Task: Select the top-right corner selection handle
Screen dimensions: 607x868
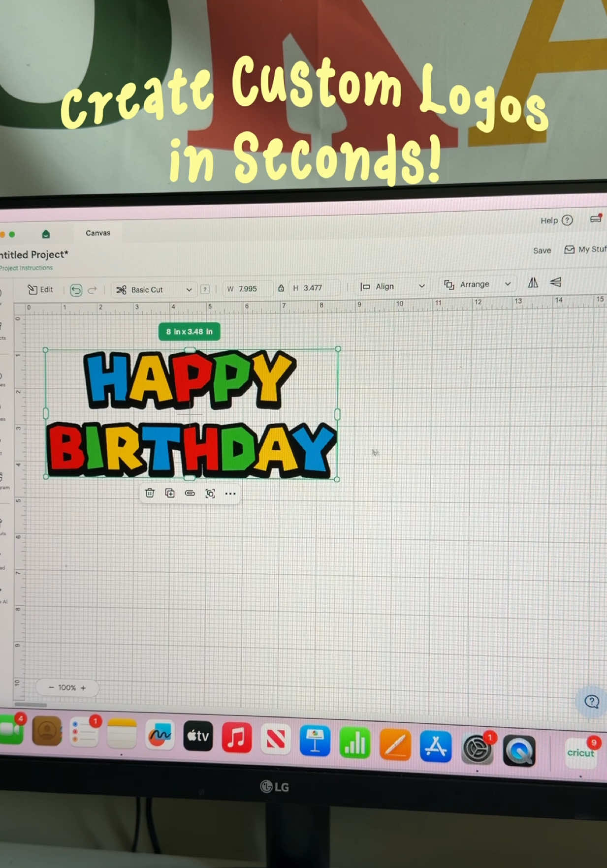Action: [338, 348]
